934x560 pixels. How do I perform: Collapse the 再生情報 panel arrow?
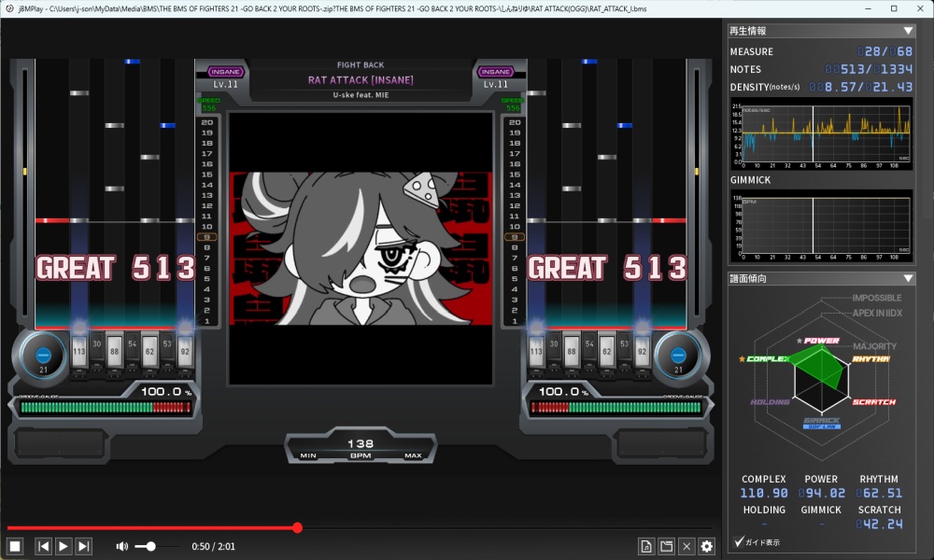tap(908, 31)
